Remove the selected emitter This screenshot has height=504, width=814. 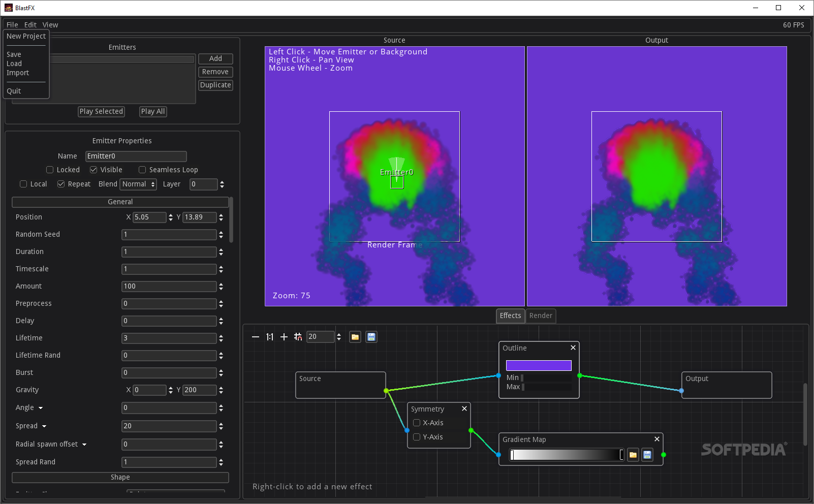[x=215, y=72]
